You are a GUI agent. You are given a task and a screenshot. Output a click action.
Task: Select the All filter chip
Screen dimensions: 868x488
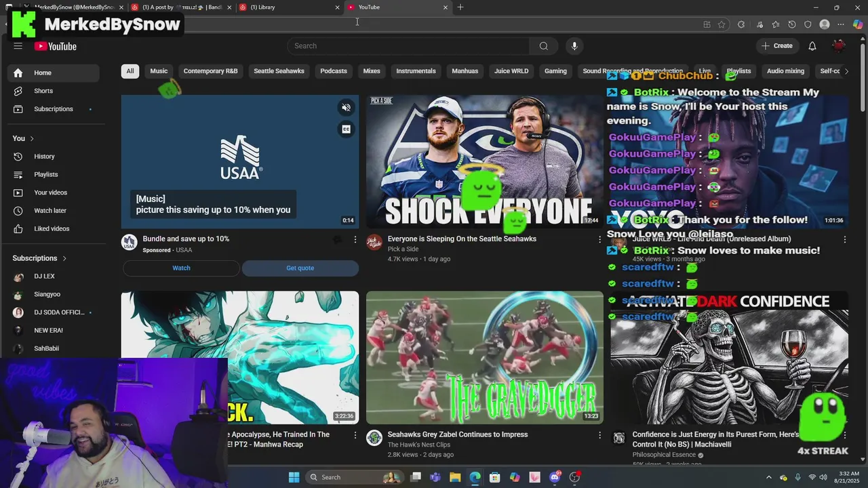pos(130,71)
